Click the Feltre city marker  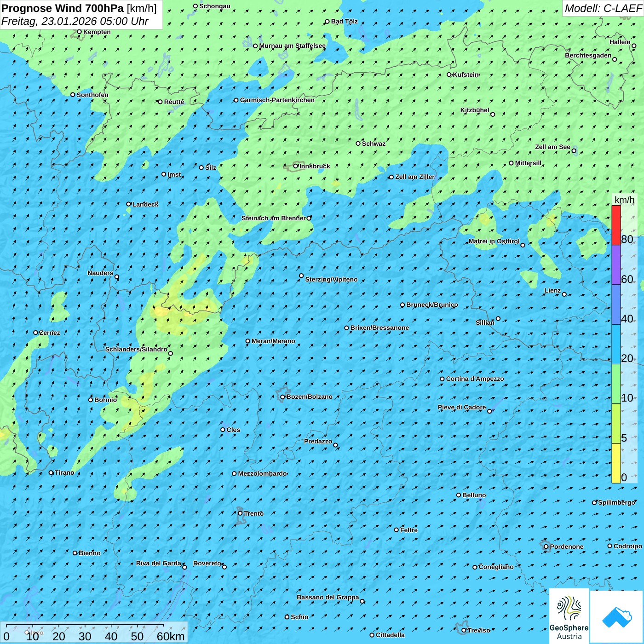396,530
